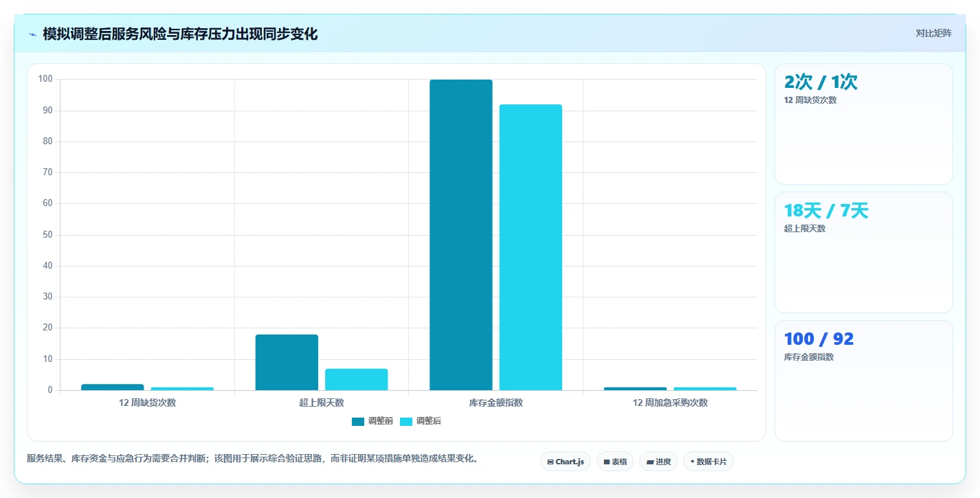
Task: Click the 100 / 92 card value
Action: click(819, 339)
